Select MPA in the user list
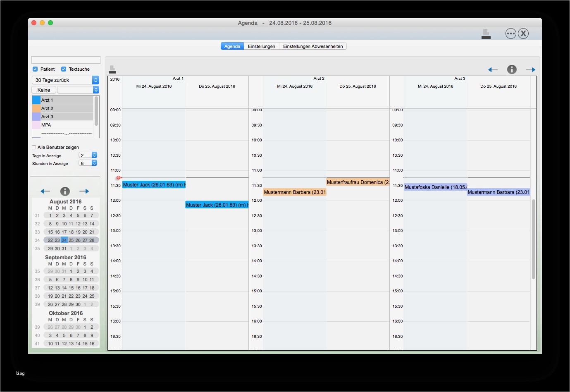Screen dimensions: 570x392 [67, 125]
